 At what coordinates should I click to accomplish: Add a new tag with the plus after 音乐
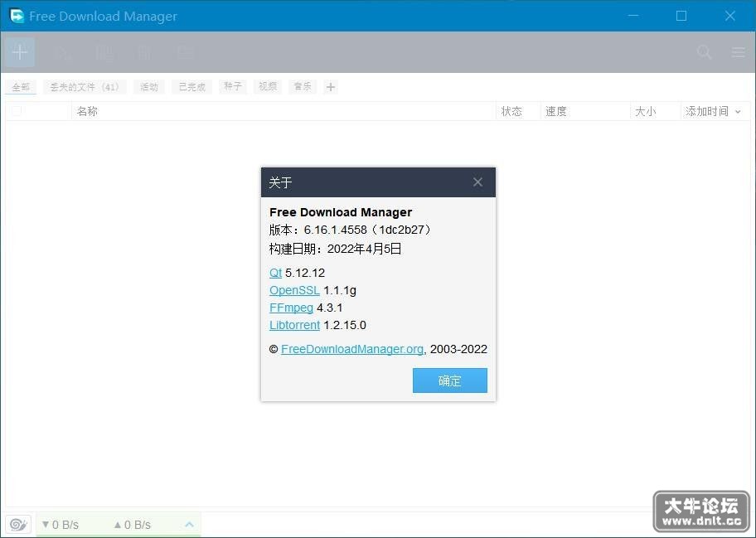point(330,87)
